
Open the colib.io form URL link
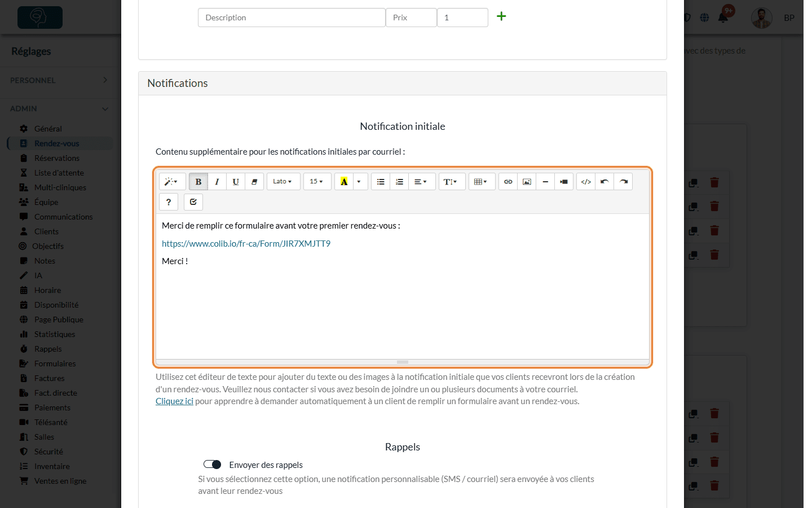[246, 244]
